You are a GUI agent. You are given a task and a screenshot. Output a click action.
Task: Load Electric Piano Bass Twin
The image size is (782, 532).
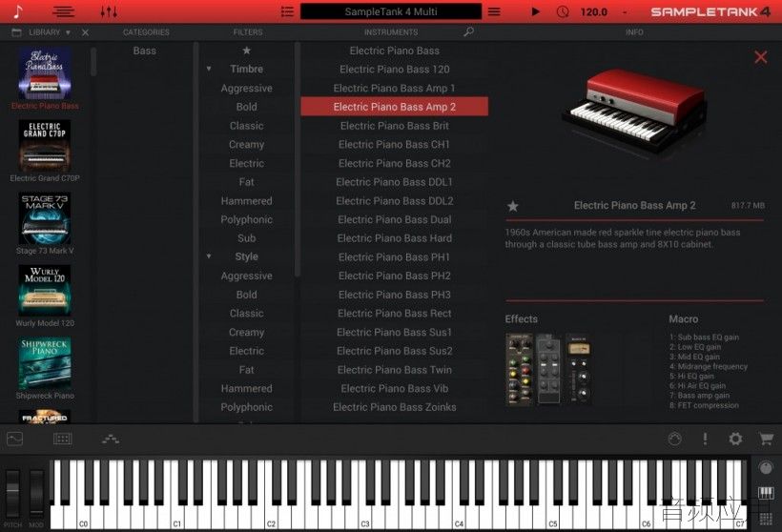[x=395, y=370]
